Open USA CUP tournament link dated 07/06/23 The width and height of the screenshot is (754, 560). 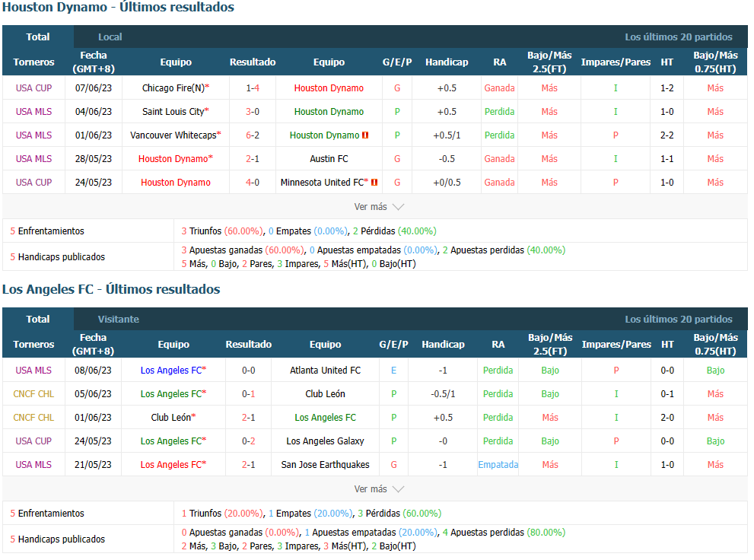click(x=33, y=88)
